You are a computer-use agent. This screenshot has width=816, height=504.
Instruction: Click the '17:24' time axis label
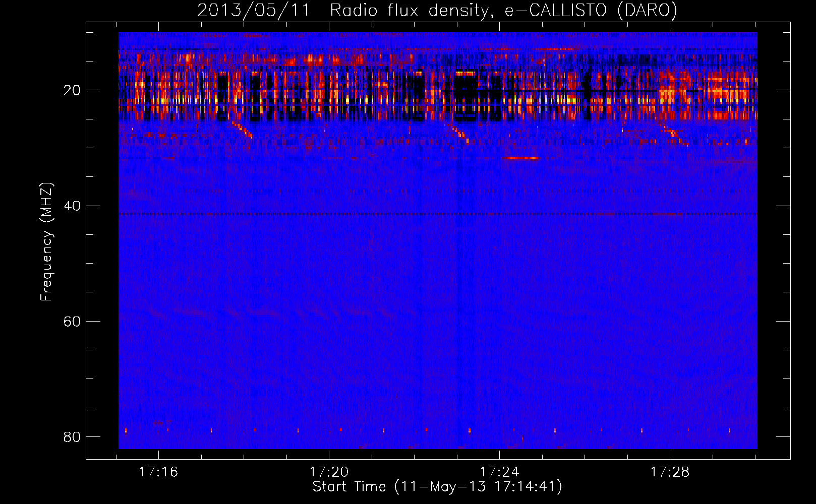tap(499, 472)
